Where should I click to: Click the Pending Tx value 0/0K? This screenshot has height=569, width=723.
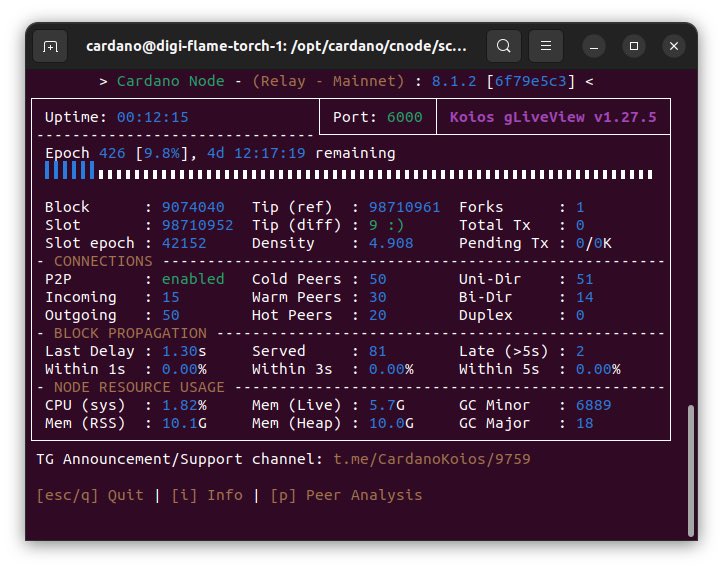pyautogui.click(x=593, y=243)
